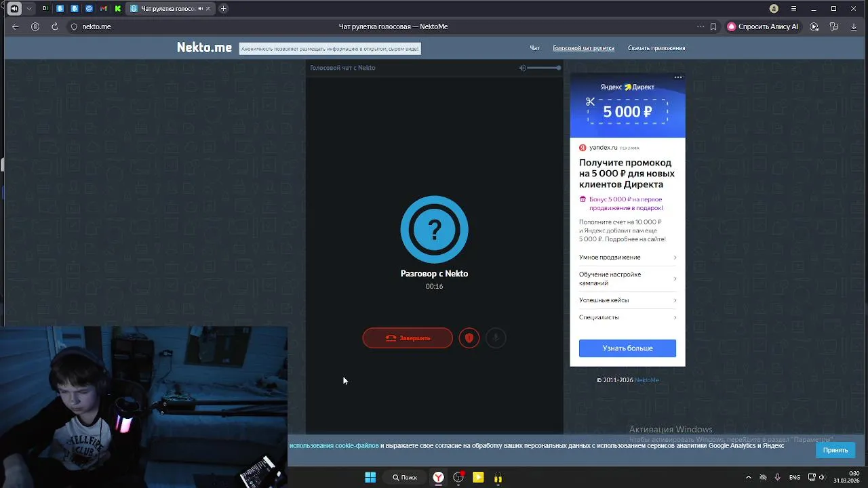Viewport: 868px width, 488px height.
Task: Switch to the pinned Gmail tab
Action: pyautogui.click(x=103, y=9)
